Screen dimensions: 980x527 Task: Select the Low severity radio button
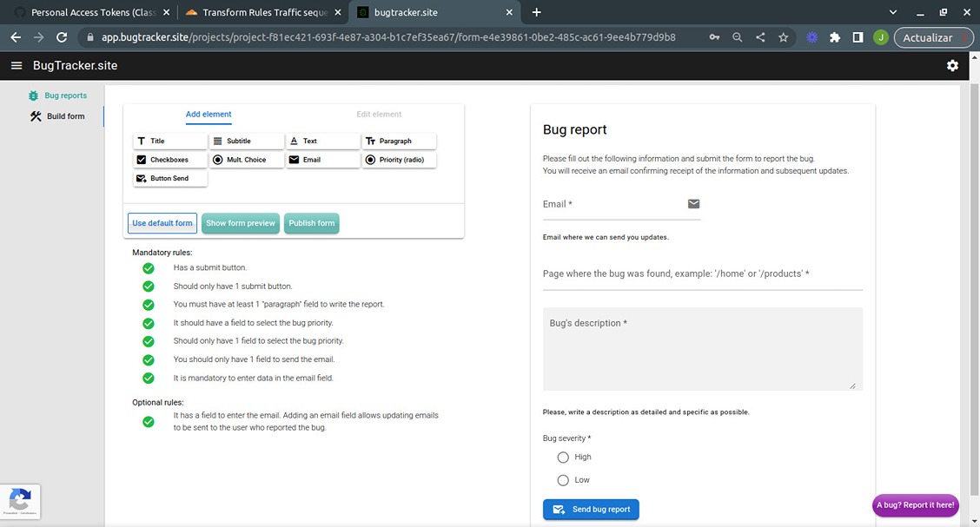tap(563, 479)
